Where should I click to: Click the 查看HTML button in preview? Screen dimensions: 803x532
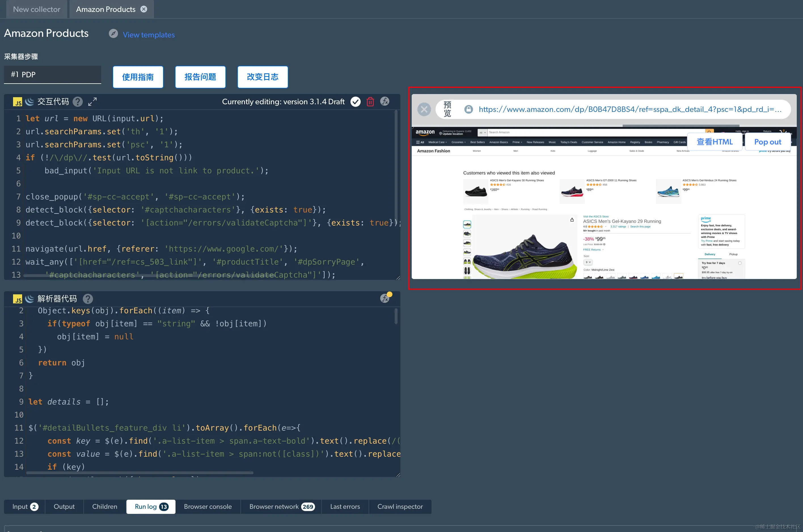point(714,141)
